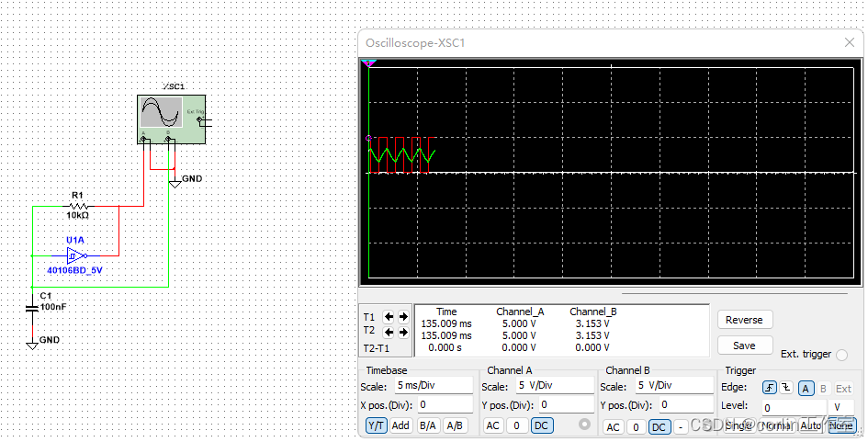Set trigger mode to Single
Viewport: 868px width, 442px height.
pos(738,425)
